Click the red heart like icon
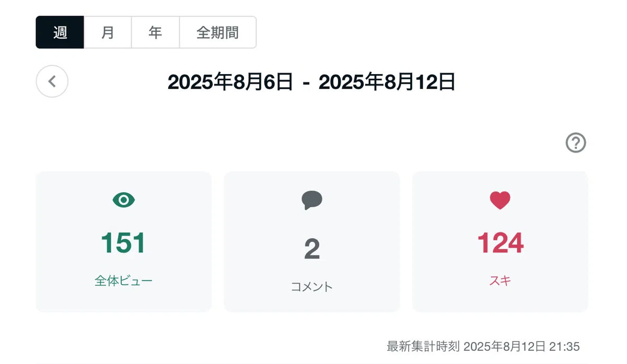This screenshot has height=364, width=627. point(500,201)
